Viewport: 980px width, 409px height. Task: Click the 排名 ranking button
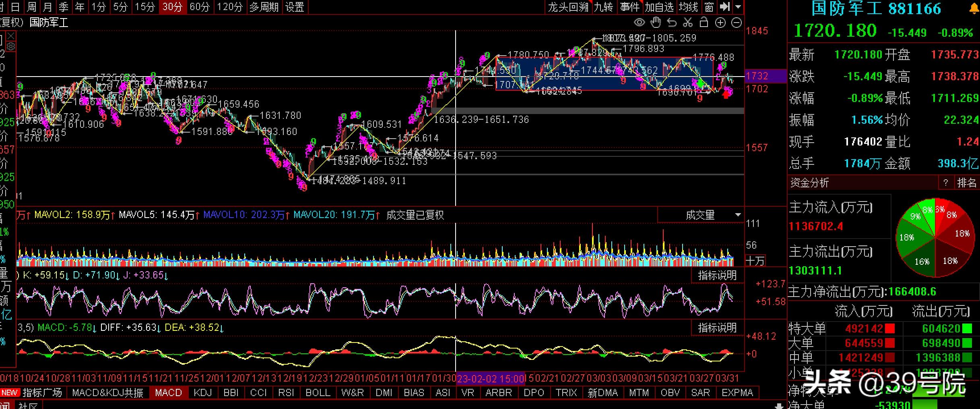966,183
